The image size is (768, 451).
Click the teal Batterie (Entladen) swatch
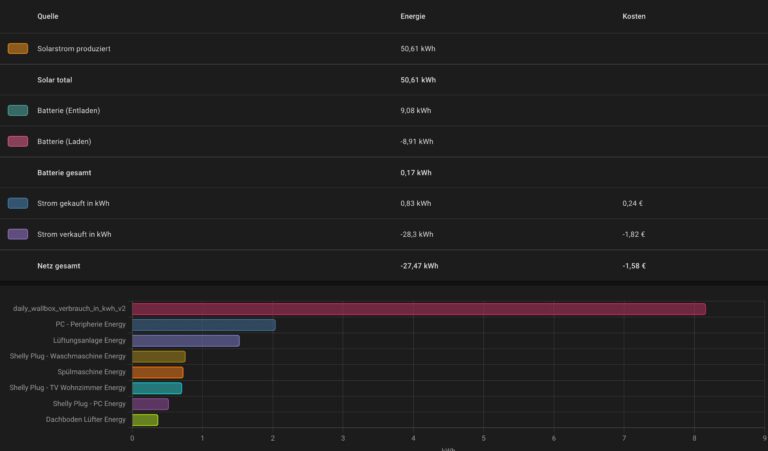(18, 111)
